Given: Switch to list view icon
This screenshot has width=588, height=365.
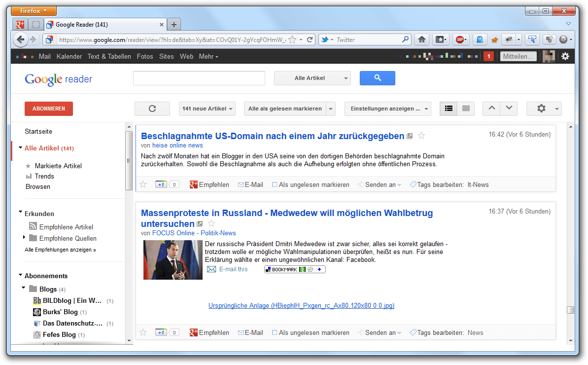Looking at the screenshot, I should point(466,109).
